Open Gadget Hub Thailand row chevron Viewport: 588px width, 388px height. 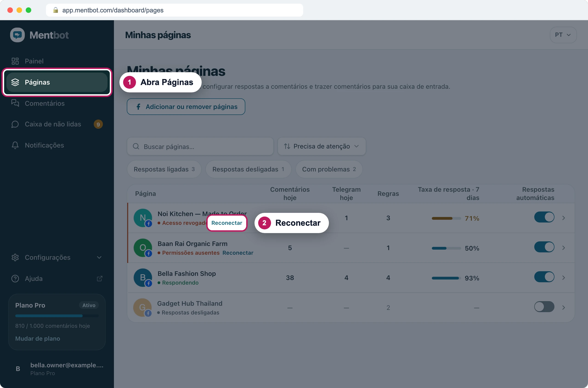tap(563, 307)
